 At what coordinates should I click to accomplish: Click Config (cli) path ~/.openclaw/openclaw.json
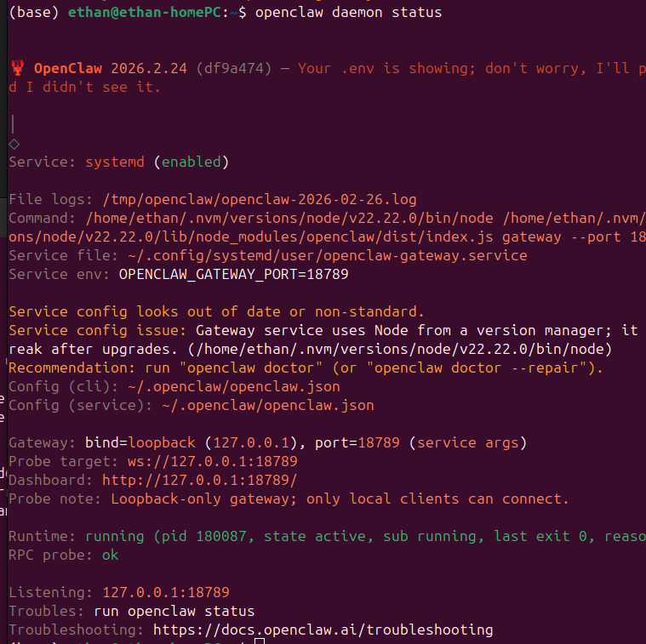pos(233,386)
